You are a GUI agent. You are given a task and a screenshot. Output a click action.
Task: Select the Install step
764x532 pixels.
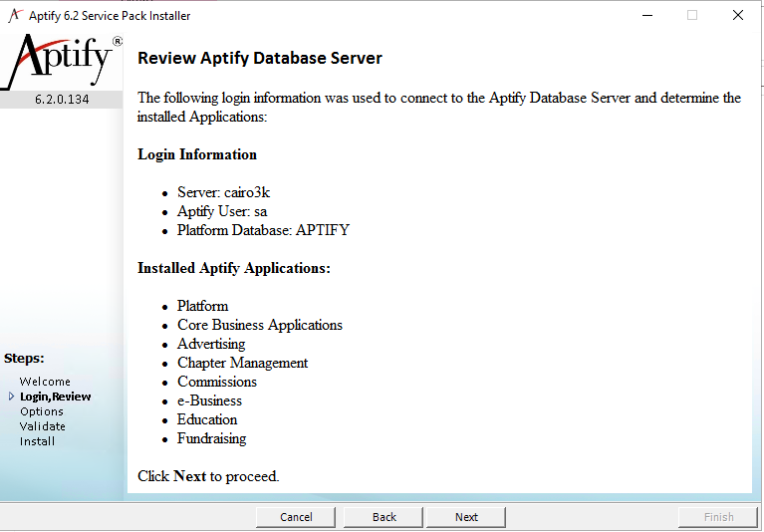tap(37, 441)
